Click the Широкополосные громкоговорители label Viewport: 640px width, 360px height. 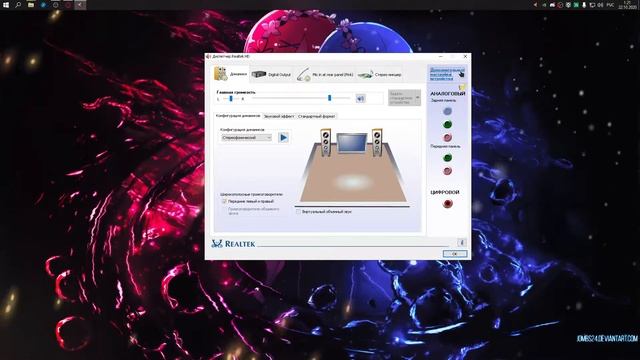click(x=251, y=194)
